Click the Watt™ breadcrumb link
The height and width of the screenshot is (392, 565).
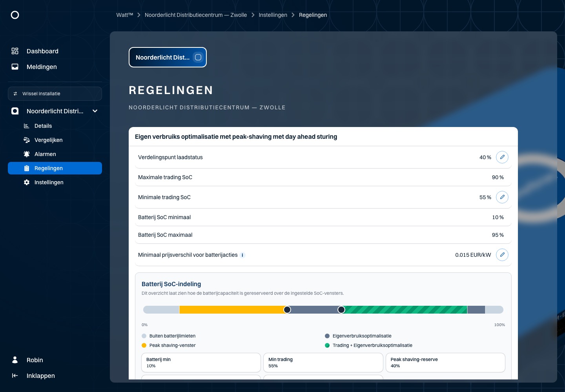click(124, 15)
